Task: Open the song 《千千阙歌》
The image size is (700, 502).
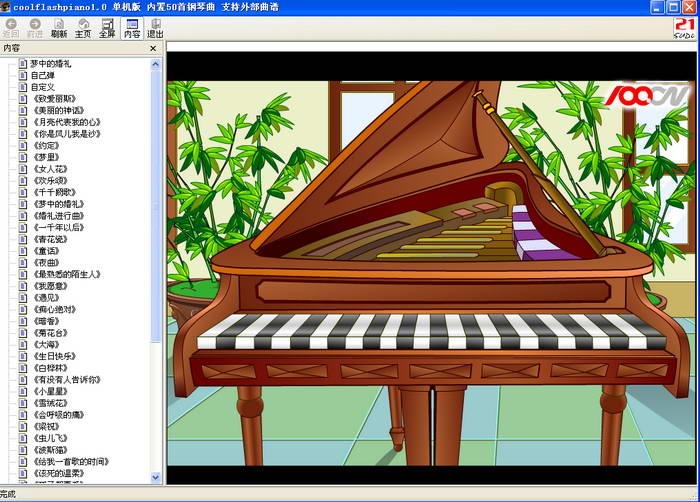Action: pyautogui.click(x=55, y=192)
